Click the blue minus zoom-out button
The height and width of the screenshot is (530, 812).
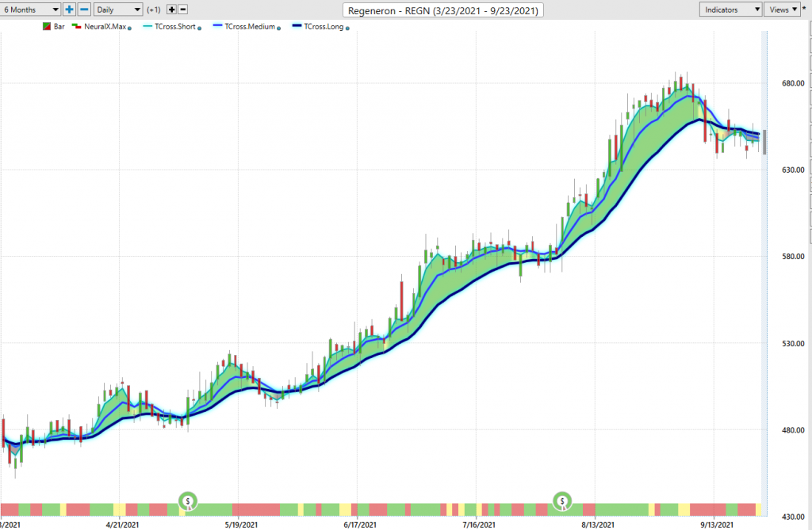[84, 10]
